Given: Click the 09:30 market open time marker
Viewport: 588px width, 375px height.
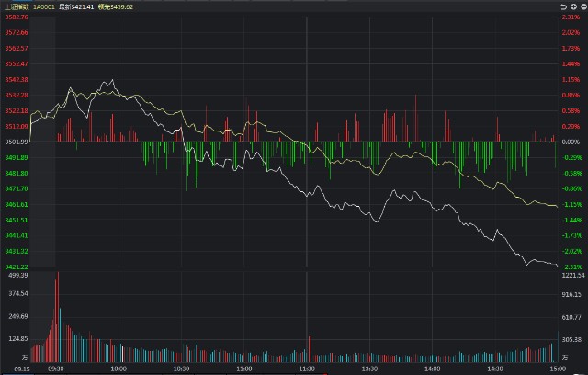Looking at the screenshot, I should click(57, 368).
